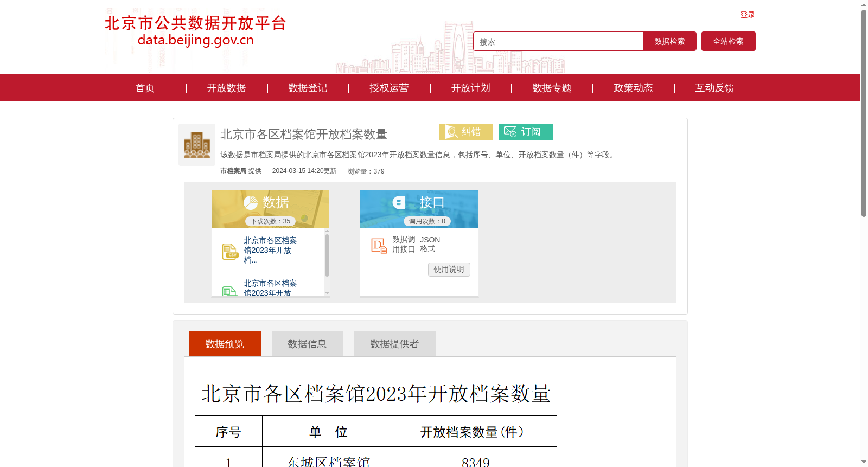Switch to the 数据提供者 tab
Screen dimensions: 868x467
tap(395, 344)
